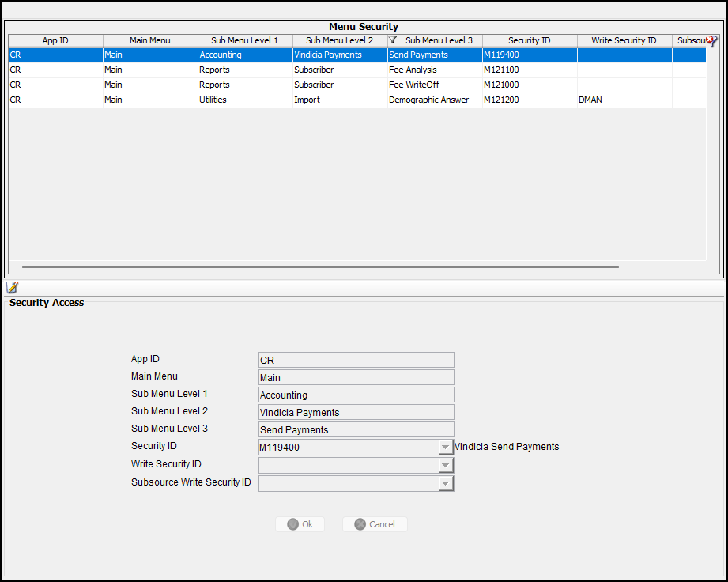Sort by the App ID column header
Screen dimensions: 728x582
(x=55, y=40)
